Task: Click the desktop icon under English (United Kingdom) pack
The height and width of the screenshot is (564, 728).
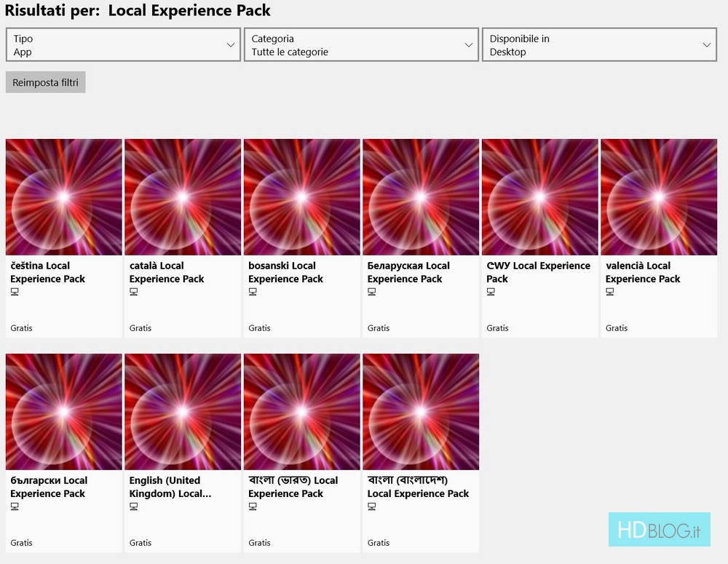Action: (134, 507)
